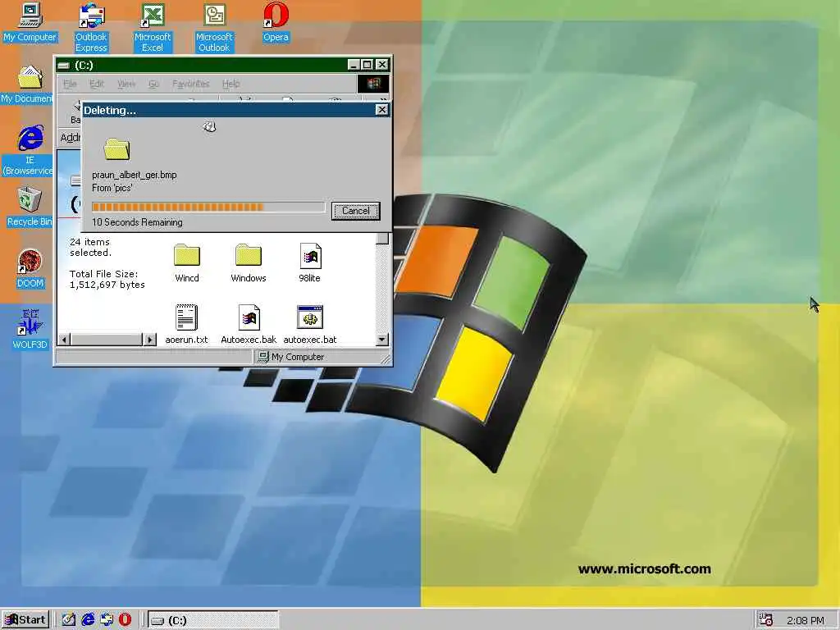The image size is (840, 630).
Task: Launch WOLF3D desktop shortcut
Action: [x=30, y=330]
